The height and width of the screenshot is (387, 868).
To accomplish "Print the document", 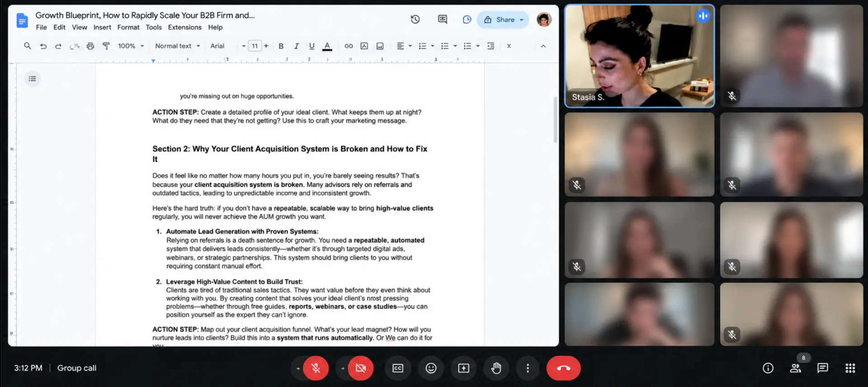I will tap(90, 46).
